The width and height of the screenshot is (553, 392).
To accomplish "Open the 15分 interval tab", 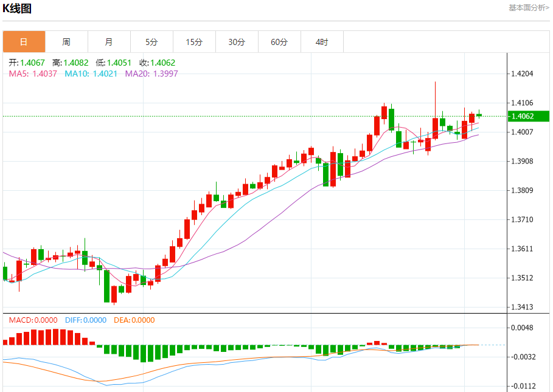I will [x=194, y=42].
